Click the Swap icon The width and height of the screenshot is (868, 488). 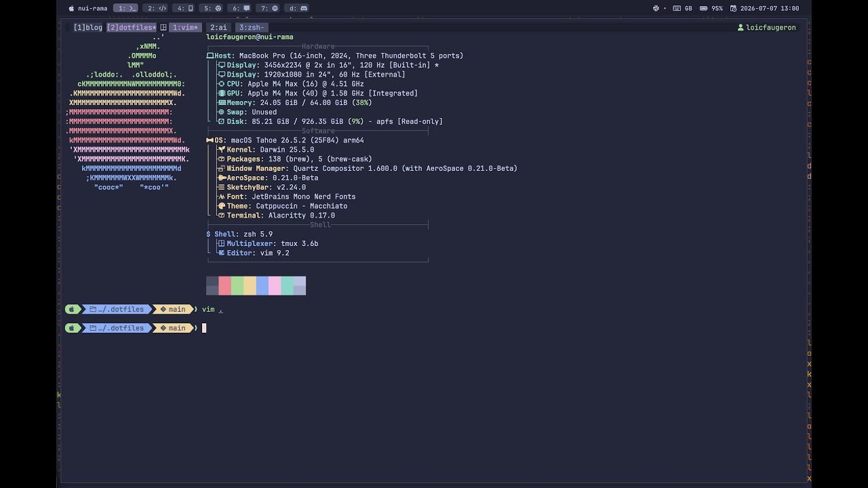pos(222,113)
